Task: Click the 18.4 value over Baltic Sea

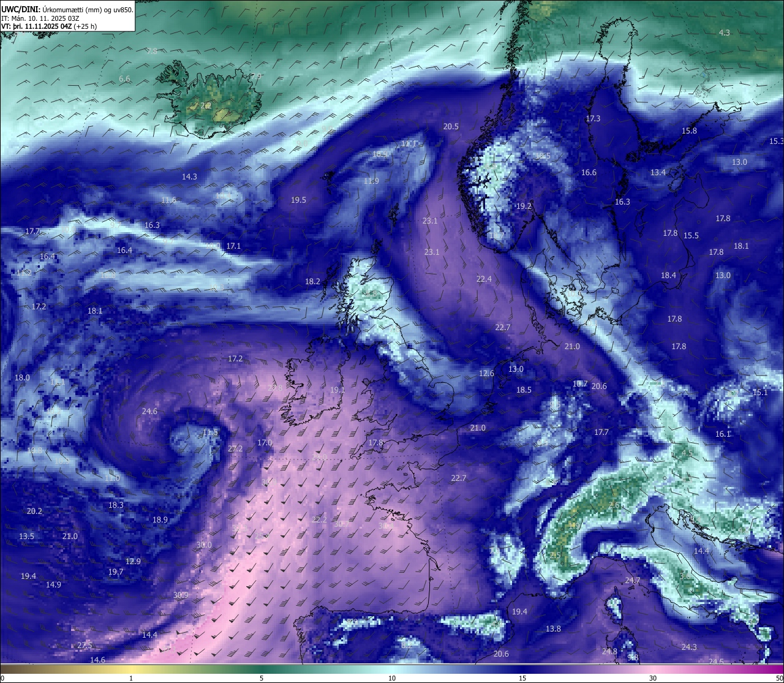Action: [668, 275]
